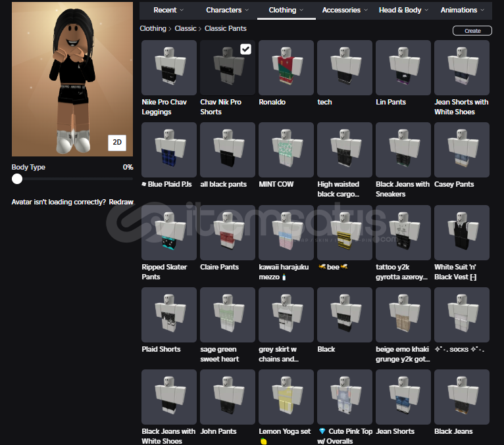The width and height of the screenshot is (504, 445).
Task: Select the bee striped pants item
Action: pyautogui.click(x=345, y=233)
